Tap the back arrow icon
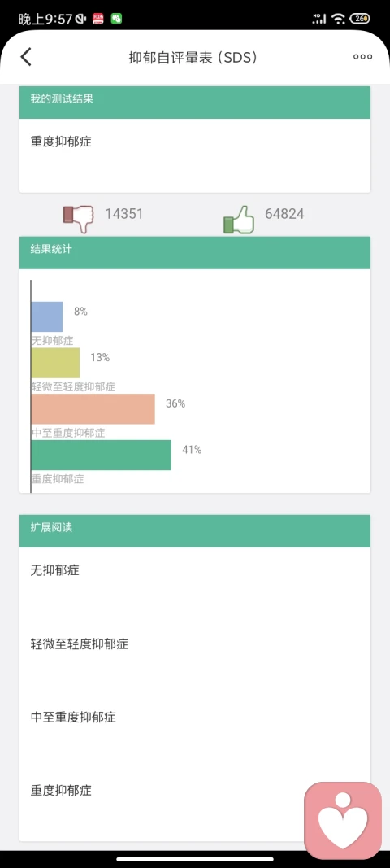Screen dimensions: 390x868 tap(26, 56)
